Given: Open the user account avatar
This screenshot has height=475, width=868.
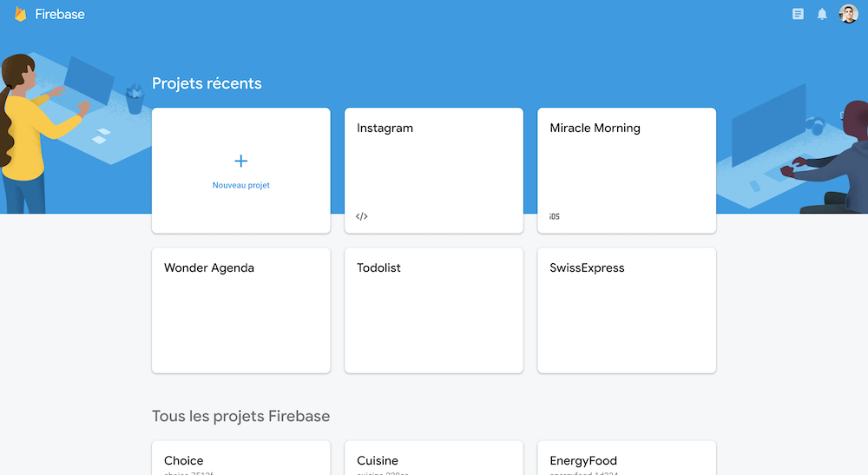Looking at the screenshot, I should tap(848, 14).
